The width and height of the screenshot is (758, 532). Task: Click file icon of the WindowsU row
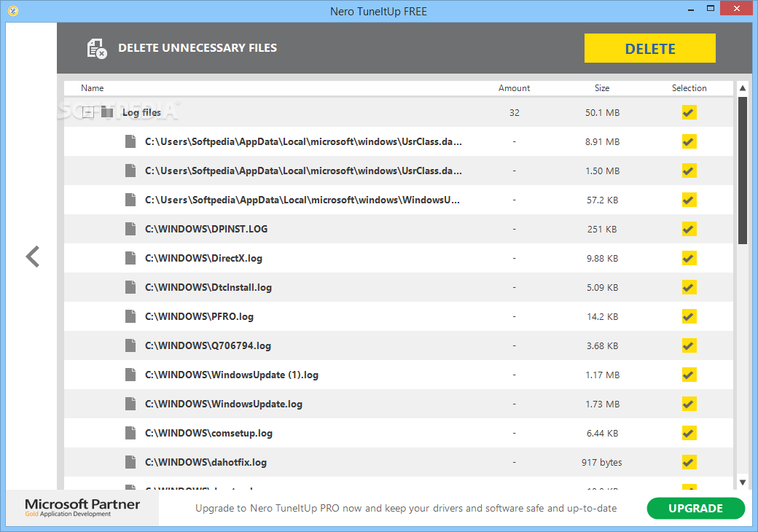click(x=130, y=200)
